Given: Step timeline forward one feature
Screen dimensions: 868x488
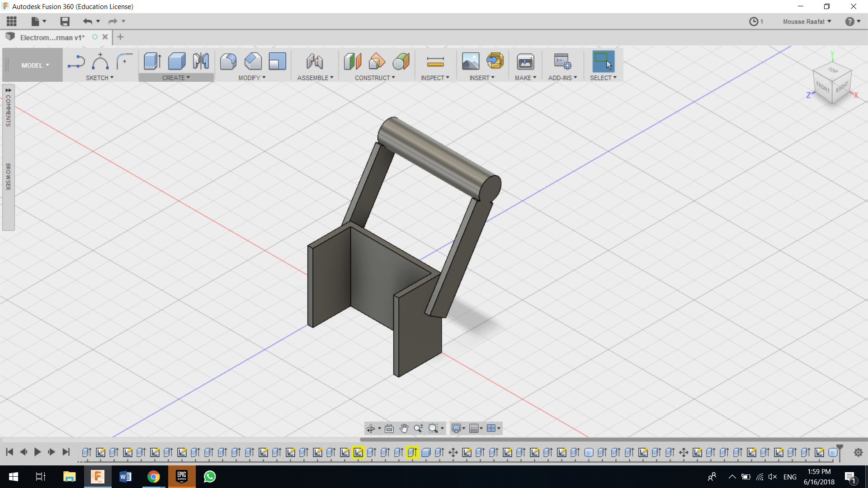Looking at the screenshot, I should point(52,452).
